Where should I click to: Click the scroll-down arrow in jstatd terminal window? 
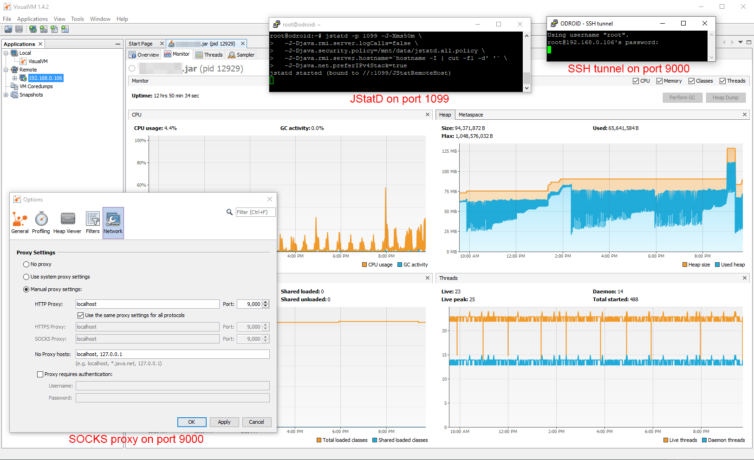pyautogui.click(x=527, y=88)
